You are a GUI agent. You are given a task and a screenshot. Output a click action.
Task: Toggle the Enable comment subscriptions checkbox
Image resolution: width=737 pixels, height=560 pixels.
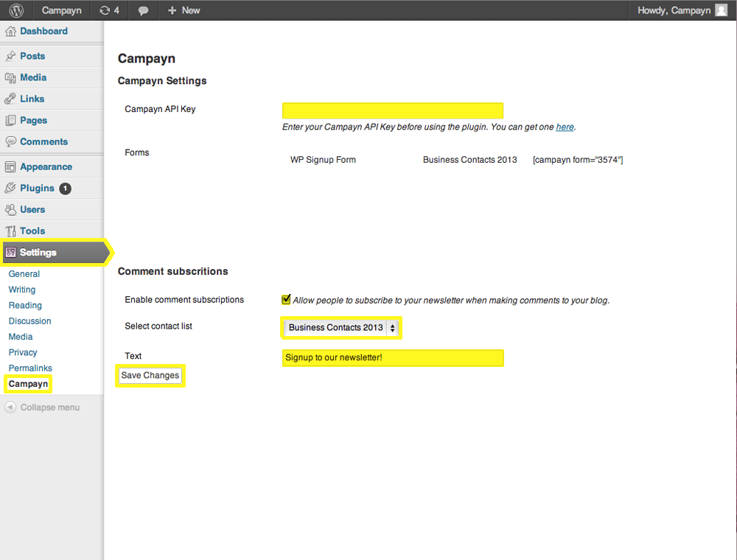click(287, 300)
